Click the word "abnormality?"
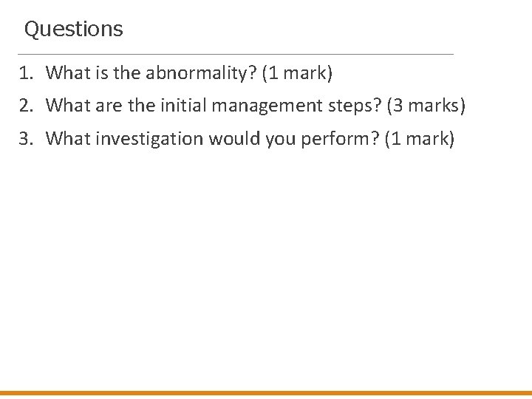 click(201, 73)
